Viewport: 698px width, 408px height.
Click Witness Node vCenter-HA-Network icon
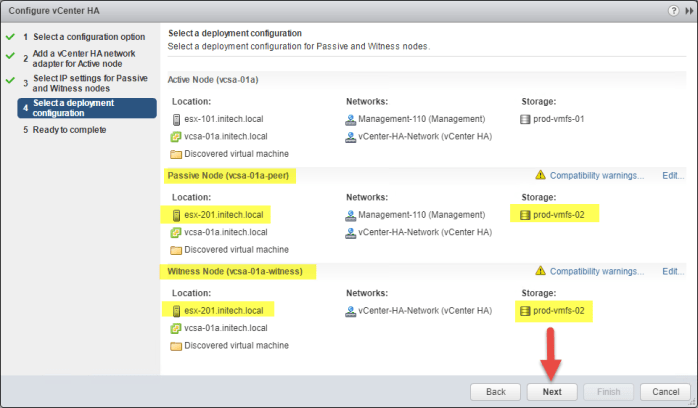351,311
